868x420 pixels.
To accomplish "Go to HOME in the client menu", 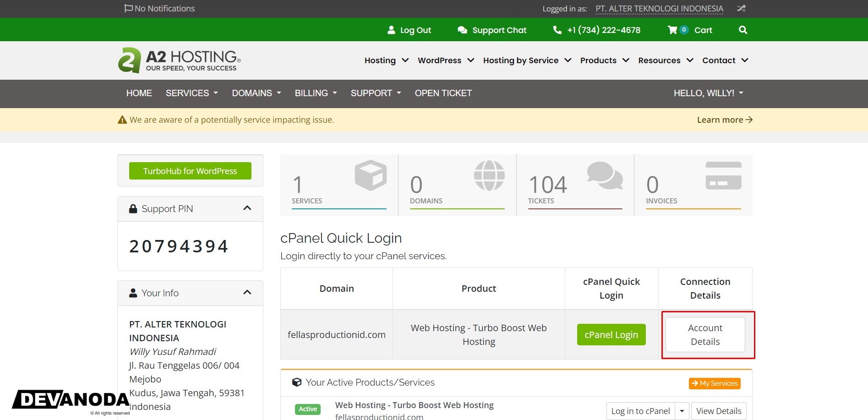I will 139,93.
